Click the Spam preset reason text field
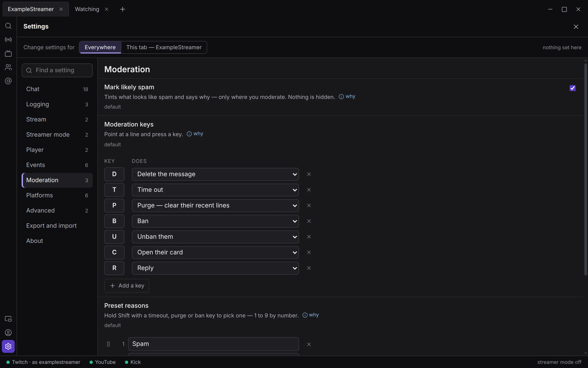 (214, 344)
